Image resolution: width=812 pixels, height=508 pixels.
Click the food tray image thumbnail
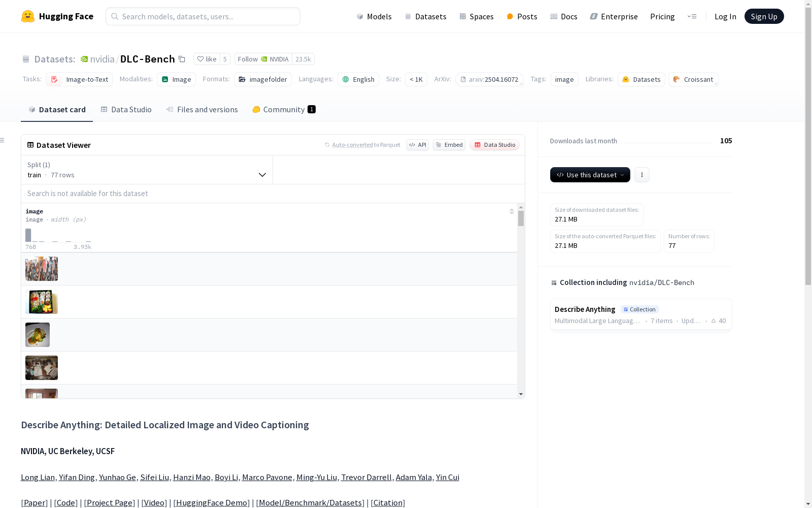(x=42, y=302)
